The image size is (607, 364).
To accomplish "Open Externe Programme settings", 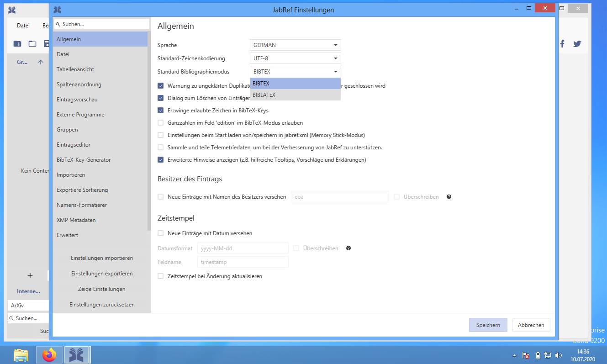I will (100, 115).
